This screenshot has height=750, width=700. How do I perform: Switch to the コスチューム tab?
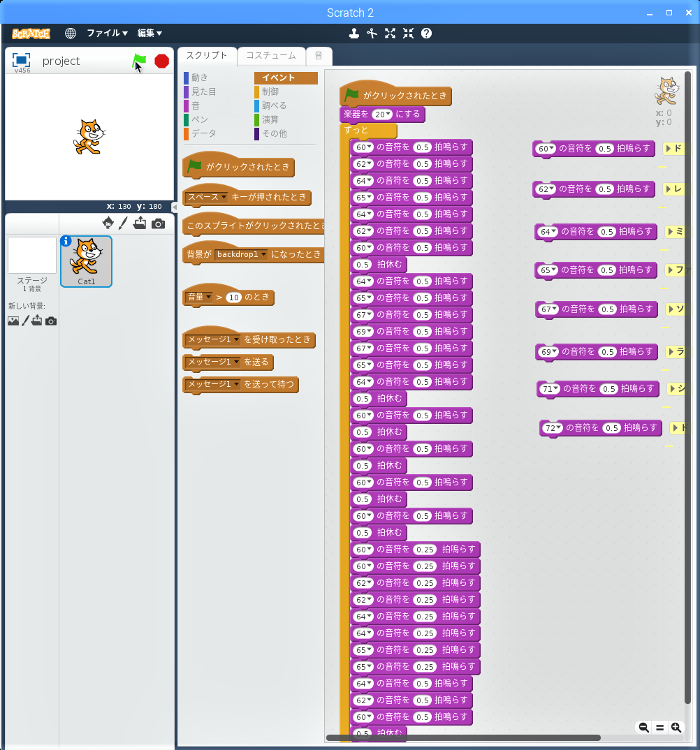pos(271,55)
